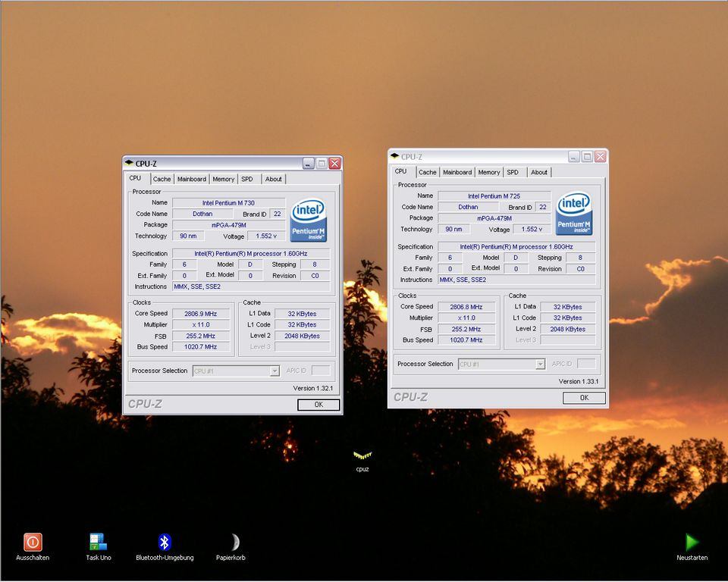This screenshot has width=728, height=582.
Task: Open the Bluetooth-Umgebung icon
Action: pyautogui.click(x=165, y=542)
